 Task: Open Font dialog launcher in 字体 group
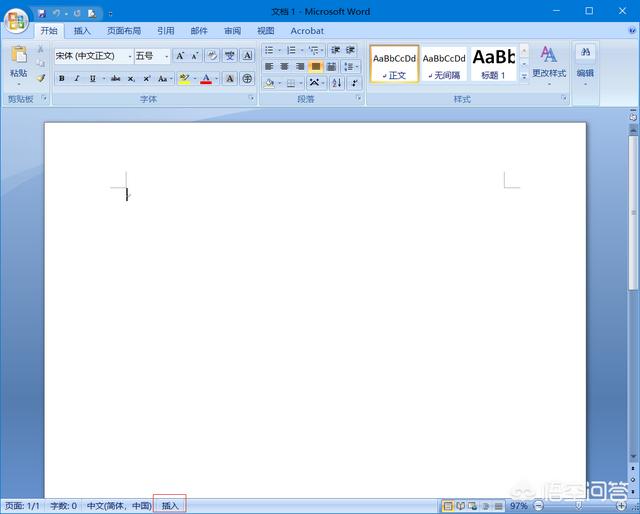[x=251, y=98]
